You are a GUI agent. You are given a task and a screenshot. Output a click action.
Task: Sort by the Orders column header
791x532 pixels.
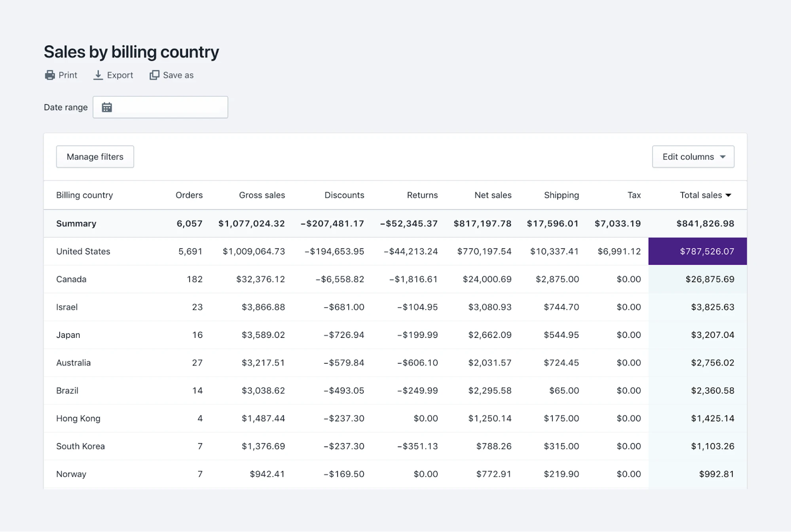coord(189,195)
